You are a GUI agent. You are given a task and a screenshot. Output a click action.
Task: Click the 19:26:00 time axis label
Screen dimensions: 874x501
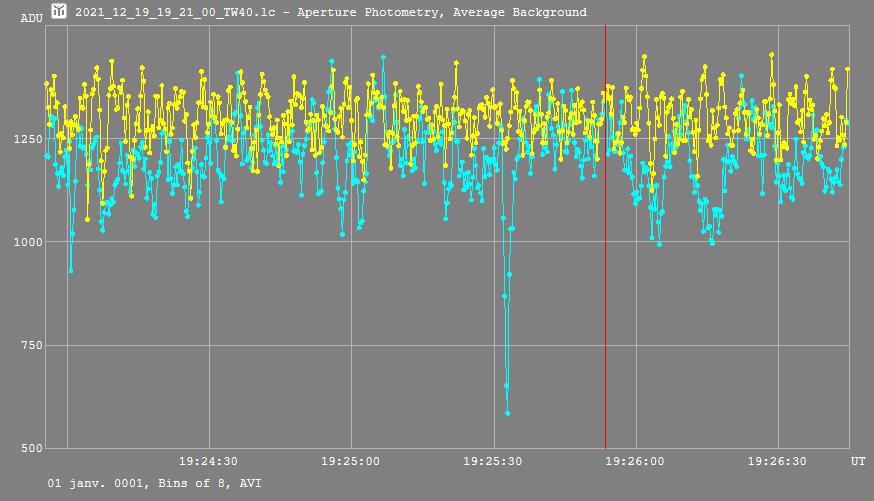point(635,462)
